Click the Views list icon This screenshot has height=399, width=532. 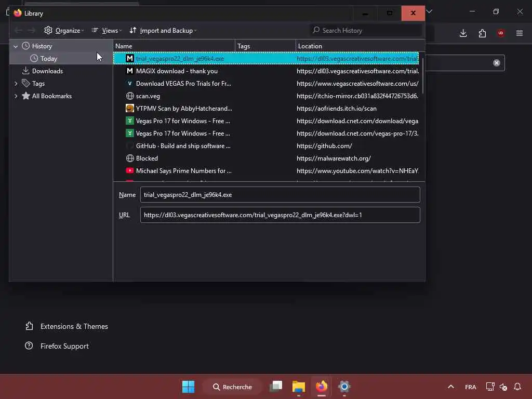click(x=95, y=30)
